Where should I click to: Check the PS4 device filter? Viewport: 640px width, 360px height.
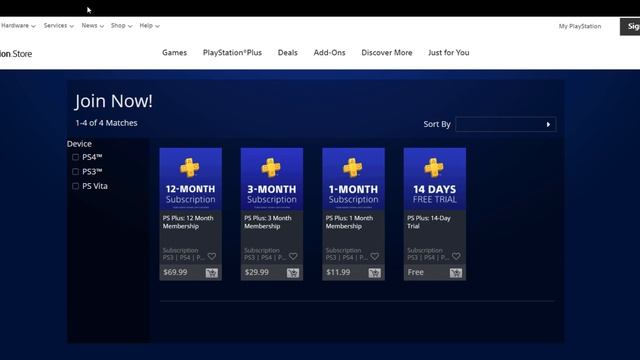pyautogui.click(x=75, y=157)
